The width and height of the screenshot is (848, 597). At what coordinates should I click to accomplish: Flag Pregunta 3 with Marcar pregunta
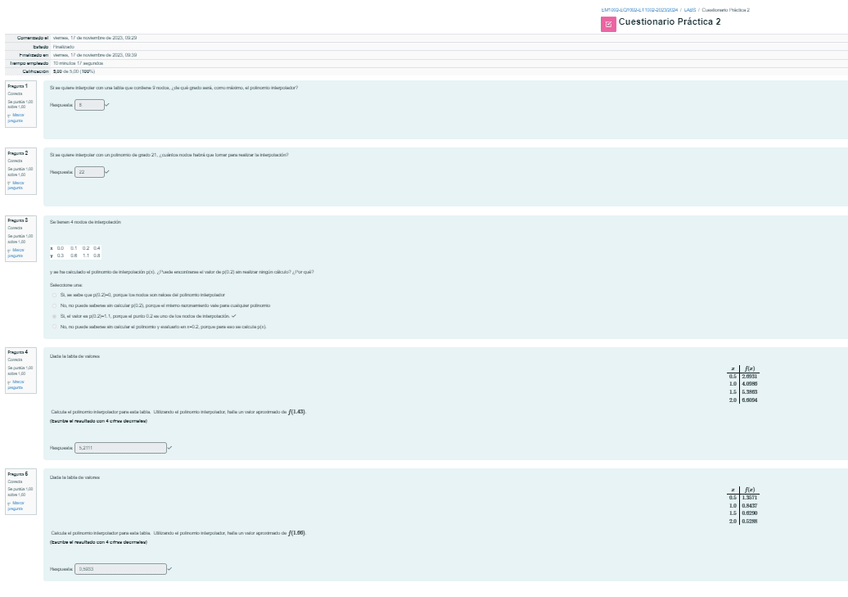tap(16, 253)
